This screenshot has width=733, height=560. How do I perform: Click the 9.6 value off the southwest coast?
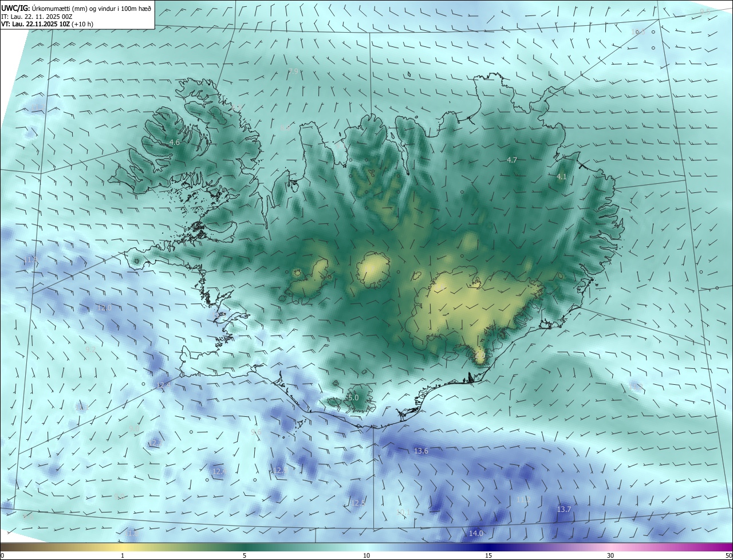[x=256, y=432]
